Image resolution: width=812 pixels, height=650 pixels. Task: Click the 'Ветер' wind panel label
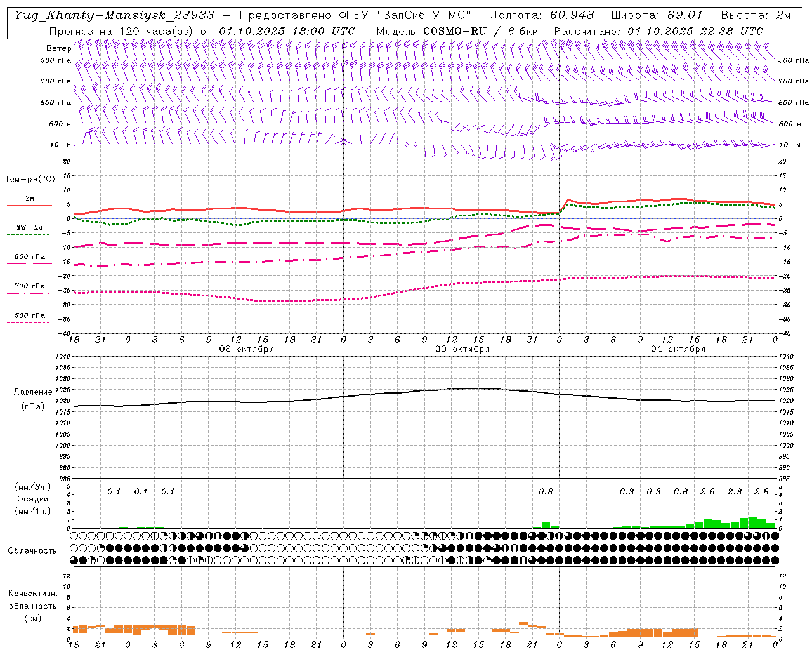pyautogui.click(x=58, y=48)
